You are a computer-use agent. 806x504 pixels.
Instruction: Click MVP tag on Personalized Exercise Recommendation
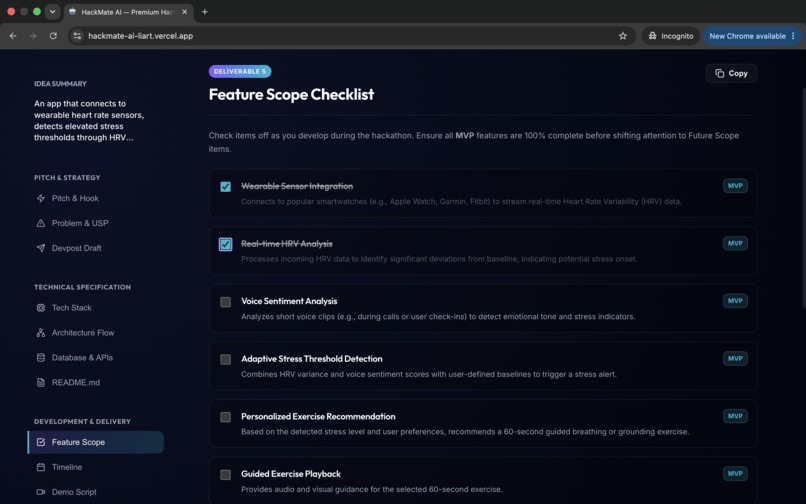(735, 416)
